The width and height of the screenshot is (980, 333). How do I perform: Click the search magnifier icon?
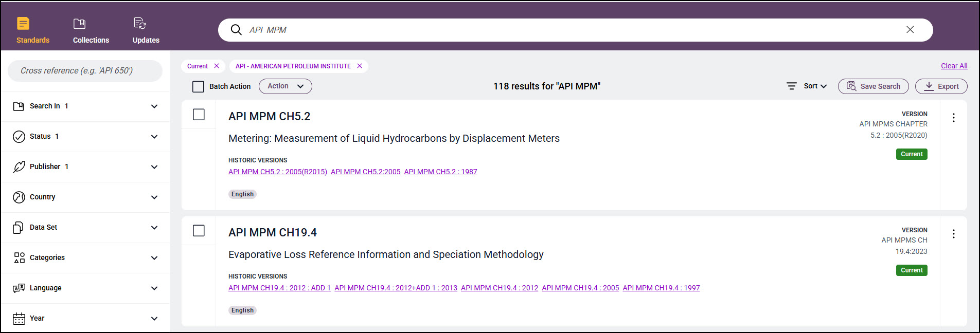click(236, 30)
